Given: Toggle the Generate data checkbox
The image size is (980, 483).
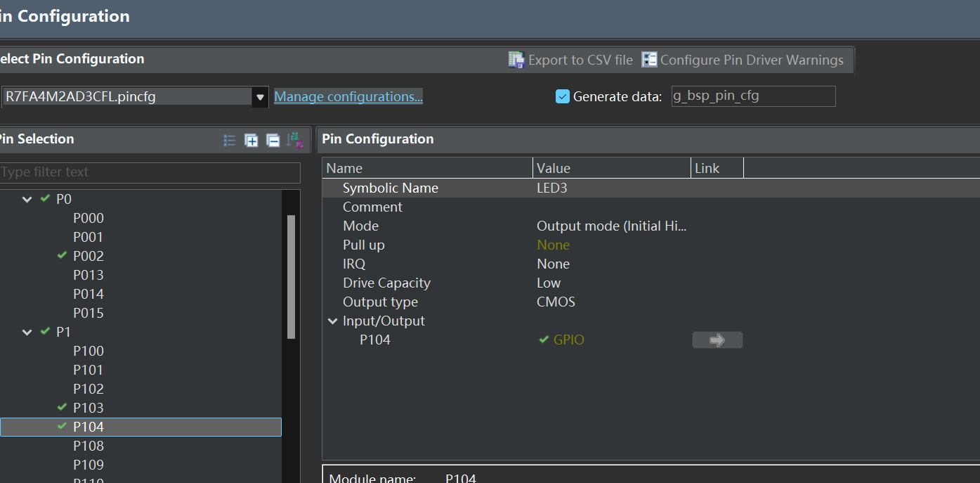Looking at the screenshot, I should click(x=563, y=96).
